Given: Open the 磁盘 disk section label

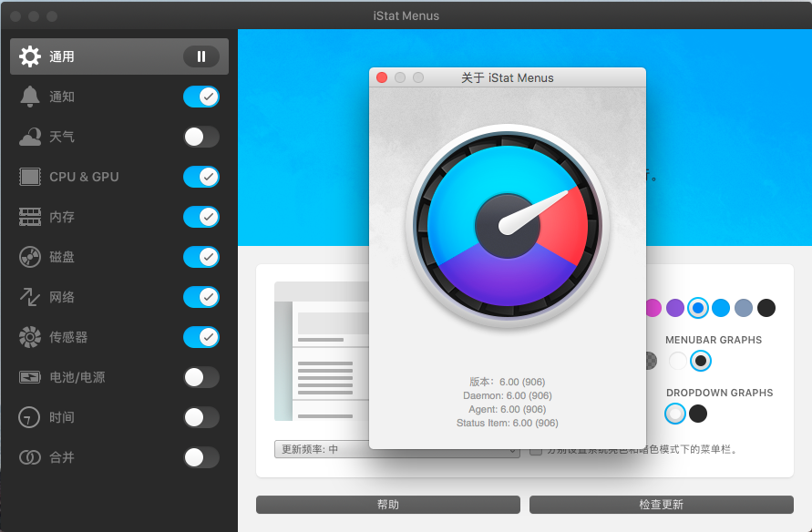Looking at the screenshot, I should [x=62, y=257].
